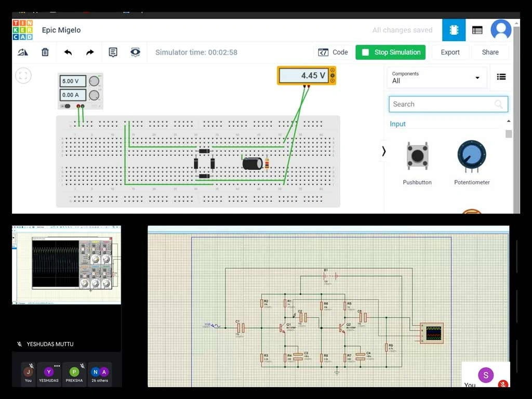This screenshot has height=399, width=532.
Task: Click the power supply voltage knob
Action: [94, 81]
